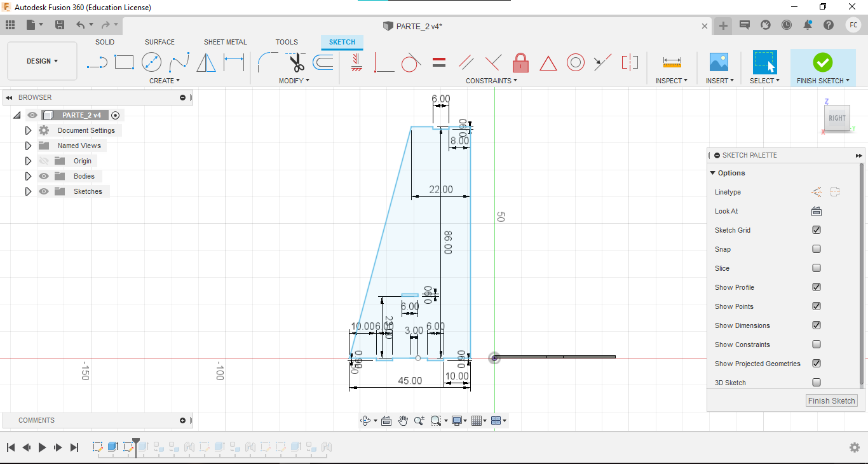
Task: Click Finish Sketch button in Sketch Palette
Action: [832, 400]
